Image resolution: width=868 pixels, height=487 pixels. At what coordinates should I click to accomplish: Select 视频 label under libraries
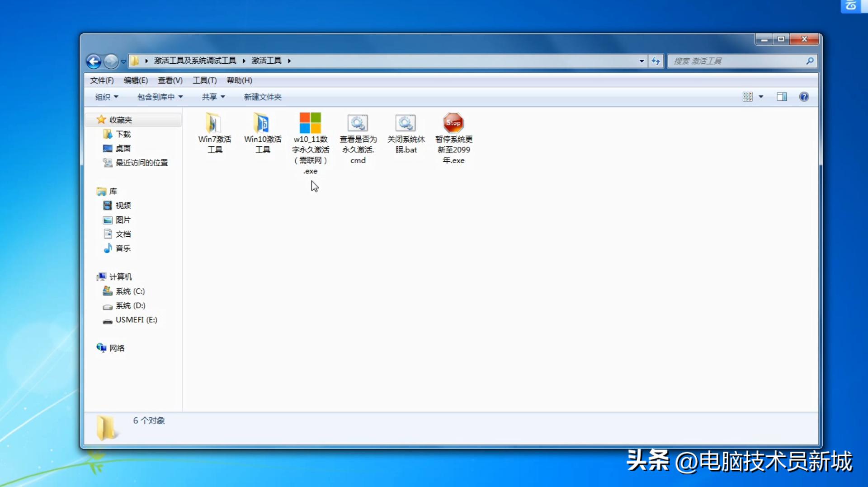pos(123,206)
